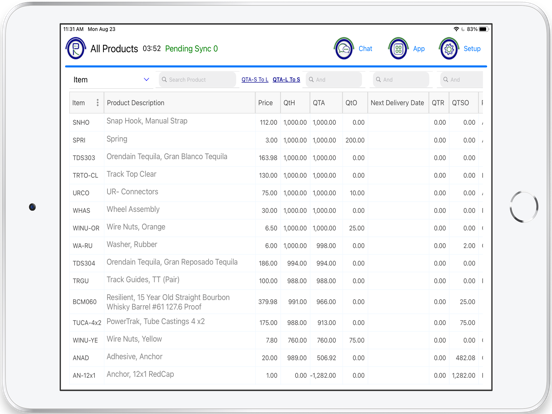Select the BCM060 item code

pos(84,302)
